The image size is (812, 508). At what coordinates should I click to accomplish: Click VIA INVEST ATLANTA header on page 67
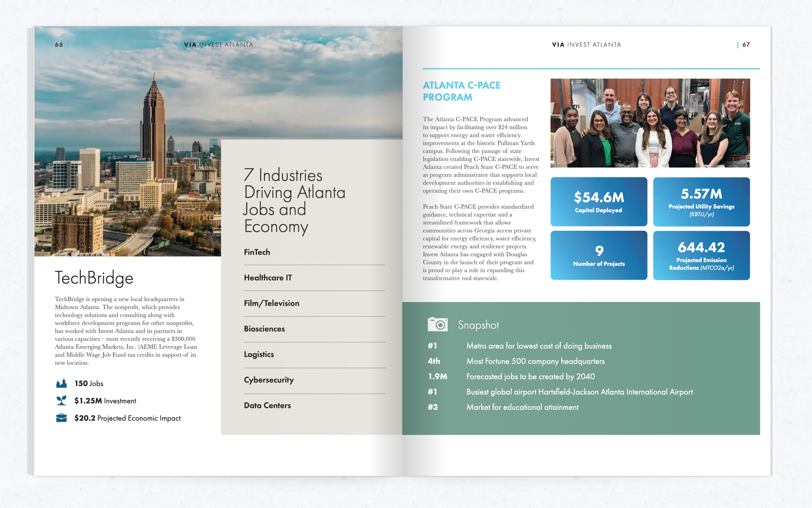[587, 45]
